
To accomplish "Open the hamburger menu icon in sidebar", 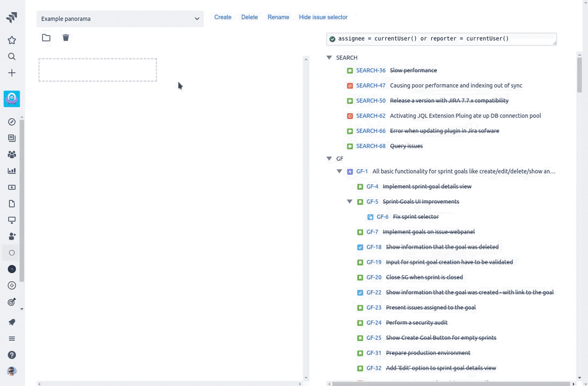I will point(12,338).
